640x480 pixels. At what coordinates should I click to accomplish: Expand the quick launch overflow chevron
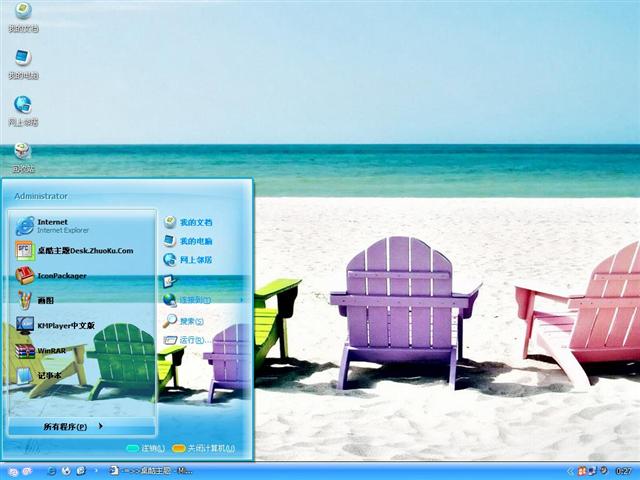click(96, 471)
